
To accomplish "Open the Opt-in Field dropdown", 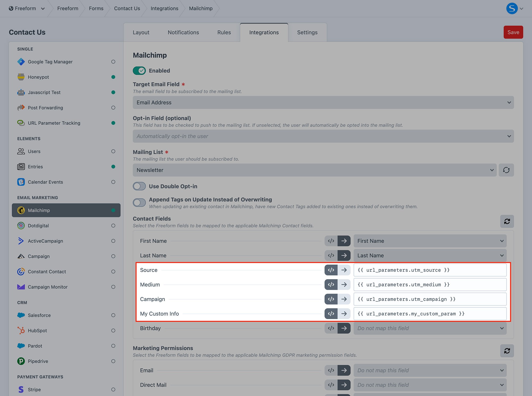I will [x=323, y=136].
